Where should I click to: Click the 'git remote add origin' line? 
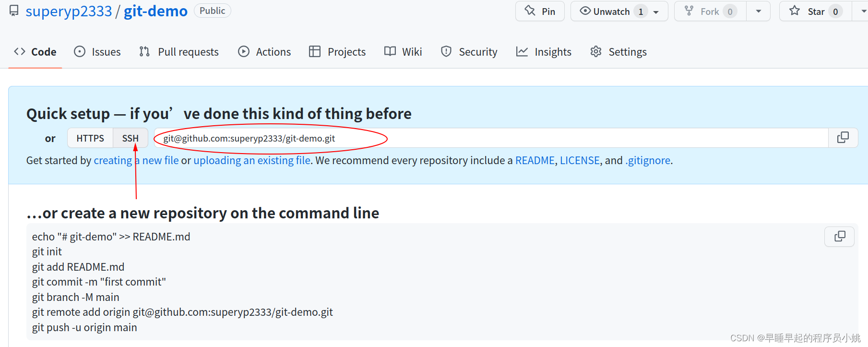(182, 312)
